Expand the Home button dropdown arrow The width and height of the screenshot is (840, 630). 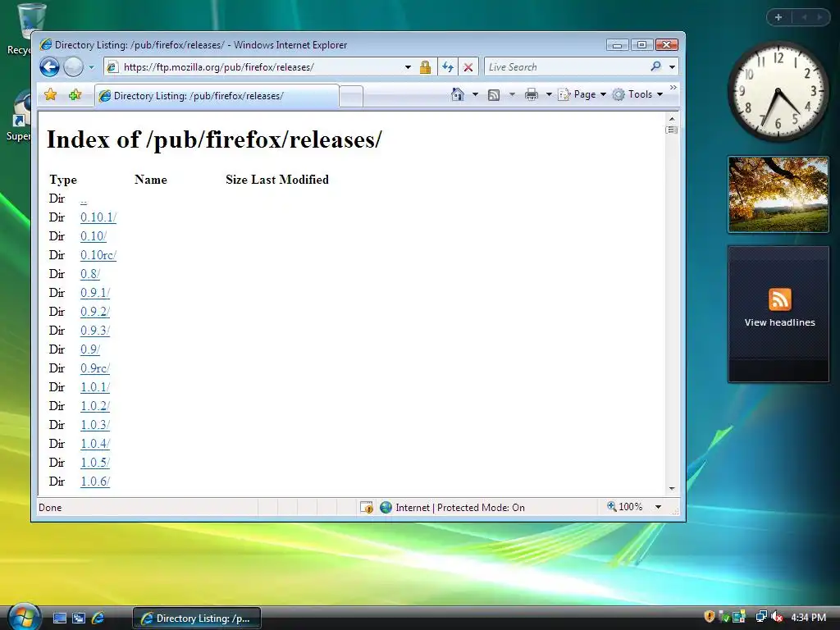[x=475, y=95]
